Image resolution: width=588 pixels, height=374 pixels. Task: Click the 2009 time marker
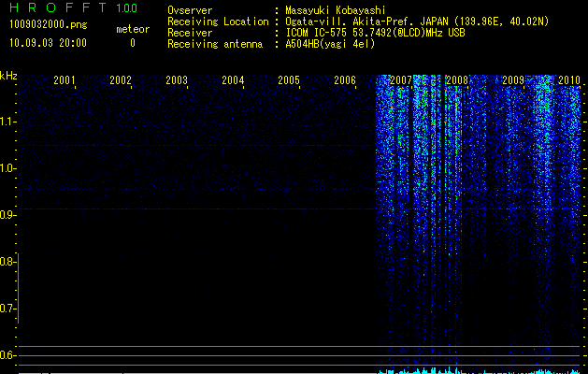pos(513,80)
